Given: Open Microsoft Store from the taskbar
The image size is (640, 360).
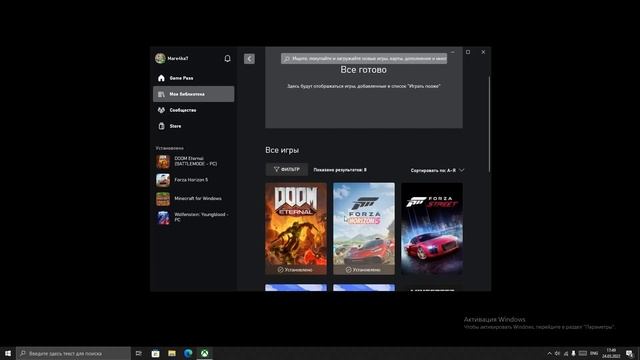Looking at the screenshot, I should point(155,353).
